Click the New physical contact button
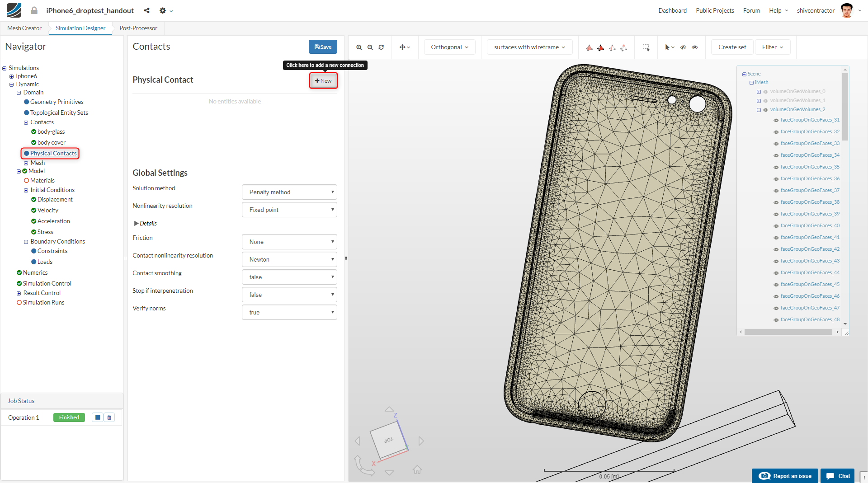The height and width of the screenshot is (483, 868). pos(323,81)
